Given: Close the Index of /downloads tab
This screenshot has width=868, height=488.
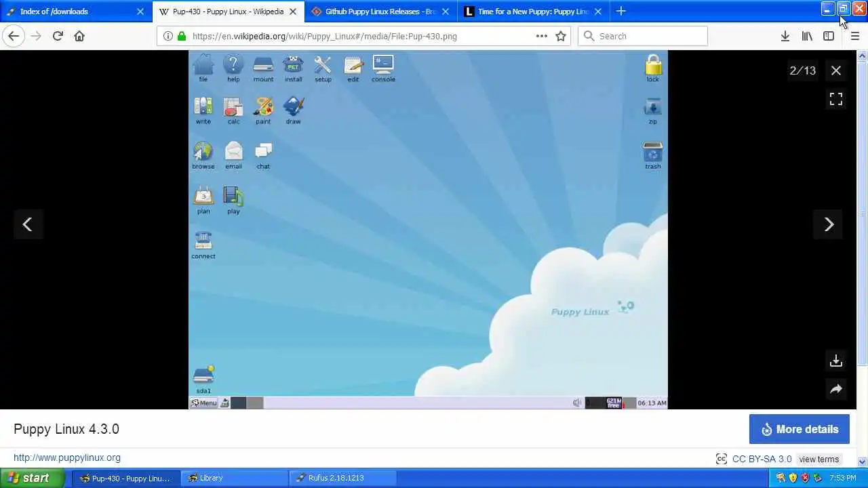Looking at the screenshot, I should click(140, 12).
